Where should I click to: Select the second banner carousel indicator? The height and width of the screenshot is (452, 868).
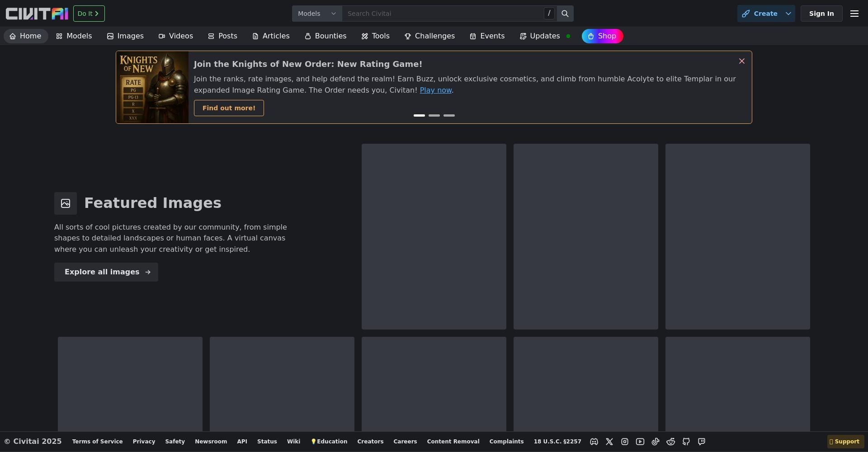434,116
